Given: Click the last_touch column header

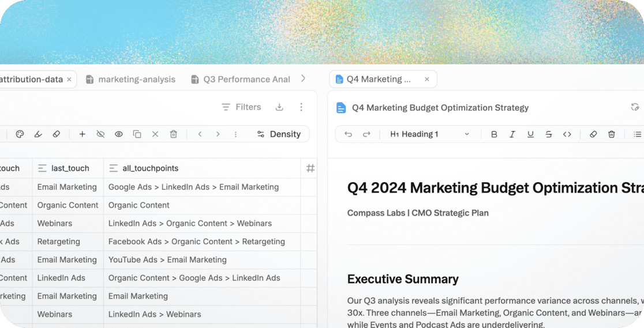Looking at the screenshot, I should pos(68,168).
